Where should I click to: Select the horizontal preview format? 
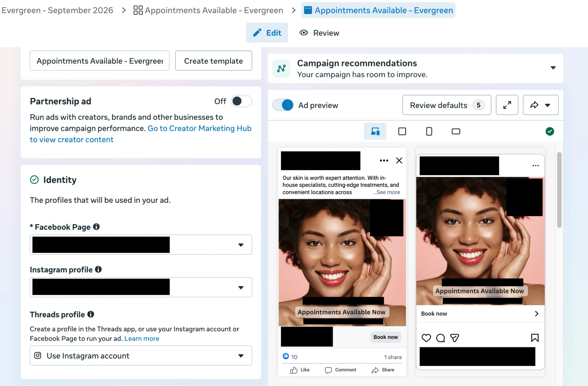pos(456,131)
